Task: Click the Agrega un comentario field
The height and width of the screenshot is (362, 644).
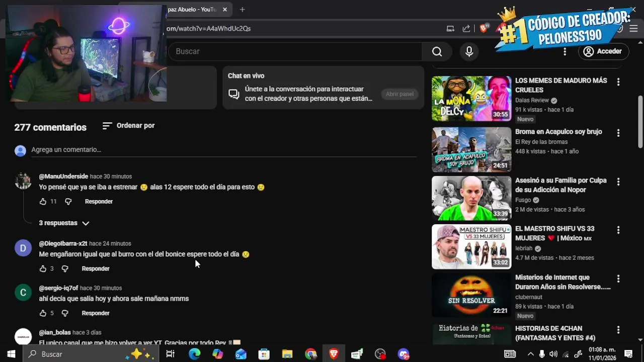Action: pyautogui.click(x=224, y=150)
